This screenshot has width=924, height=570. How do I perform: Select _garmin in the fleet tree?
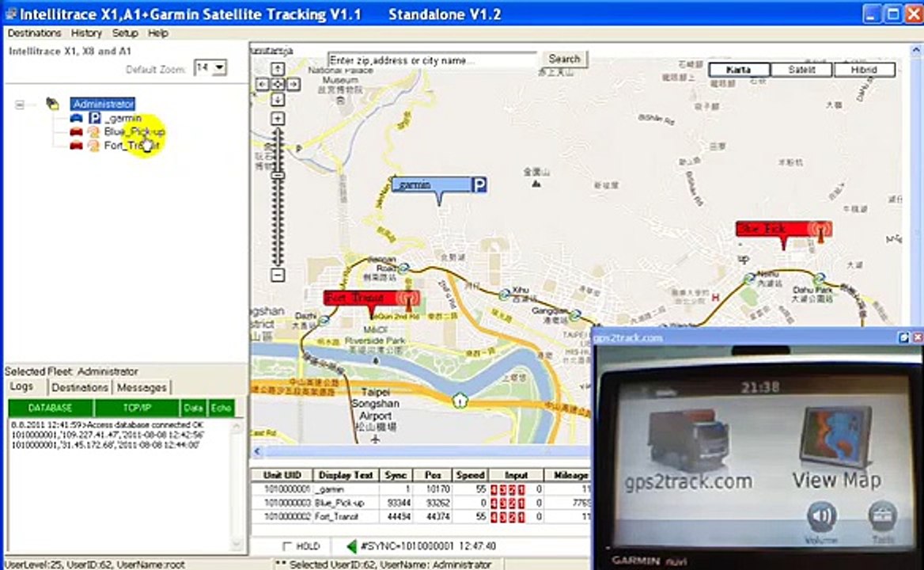(x=123, y=118)
